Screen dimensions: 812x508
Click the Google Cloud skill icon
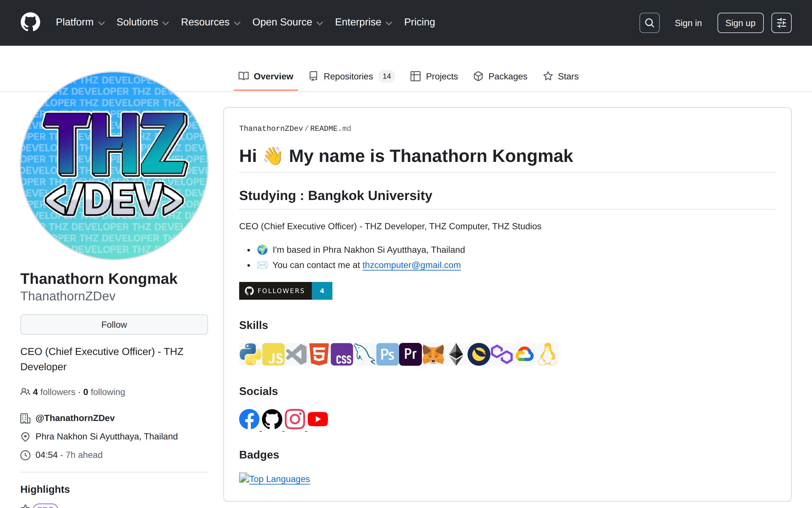pyautogui.click(x=524, y=354)
